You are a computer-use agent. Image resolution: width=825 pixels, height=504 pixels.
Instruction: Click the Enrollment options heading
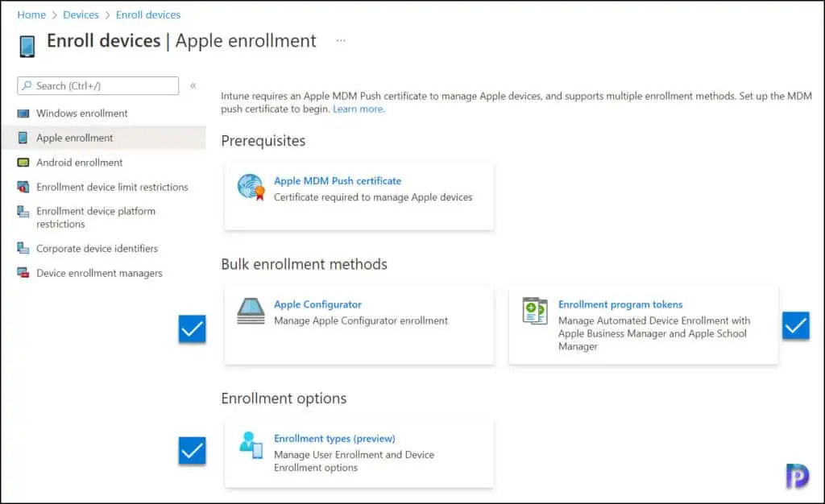tap(284, 399)
